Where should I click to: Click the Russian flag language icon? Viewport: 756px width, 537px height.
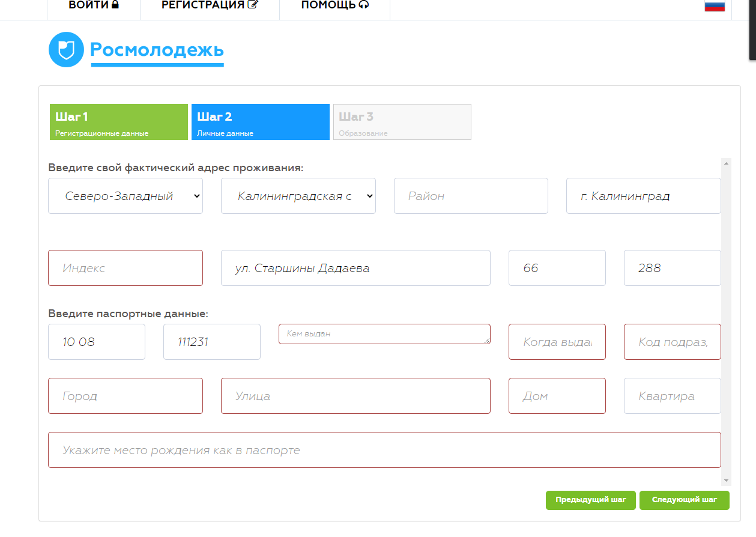click(714, 6)
